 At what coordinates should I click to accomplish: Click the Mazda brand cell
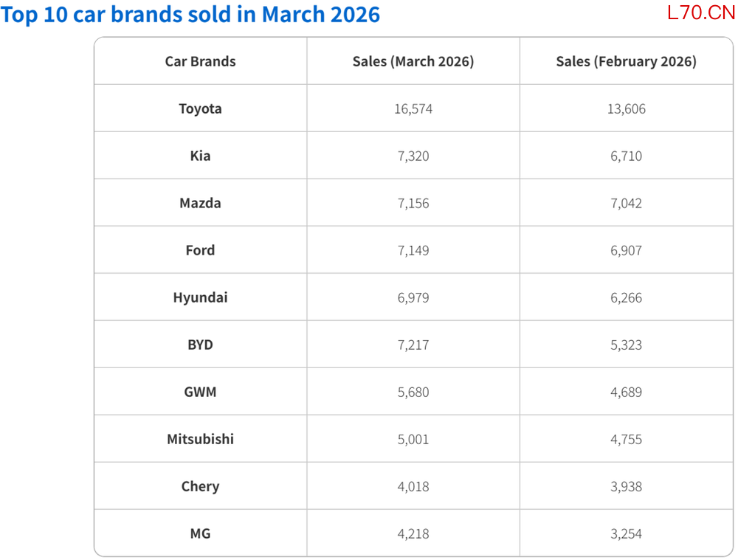pos(201,203)
